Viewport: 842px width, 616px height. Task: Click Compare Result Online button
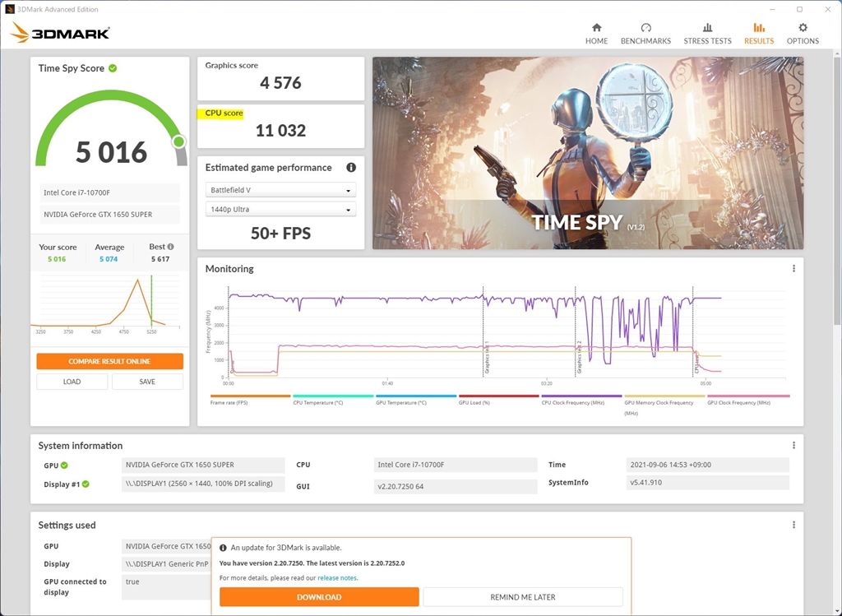coord(109,361)
